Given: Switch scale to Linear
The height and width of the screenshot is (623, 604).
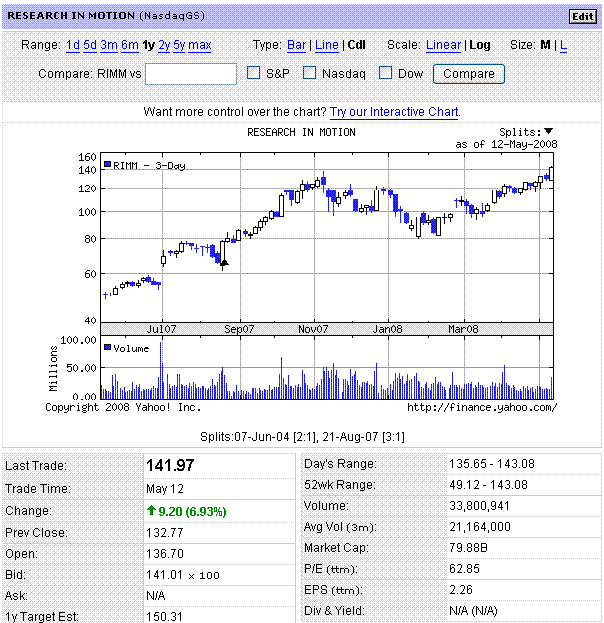Looking at the screenshot, I should (x=443, y=45).
